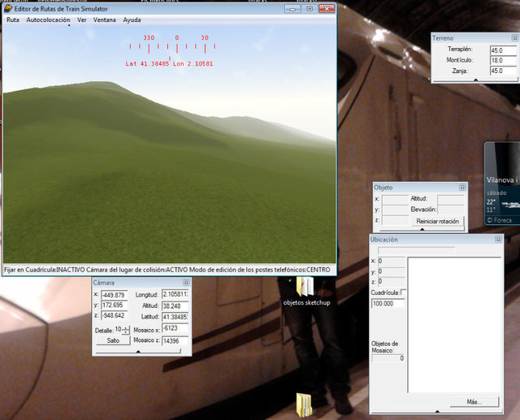520x420 pixels.
Task: Click the Ayuda menu item
Action: pyautogui.click(x=132, y=19)
